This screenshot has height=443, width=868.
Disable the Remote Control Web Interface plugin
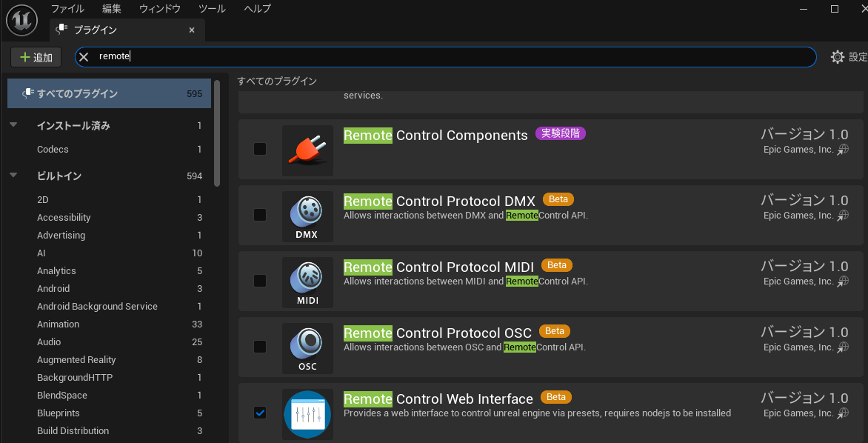tap(259, 413)
